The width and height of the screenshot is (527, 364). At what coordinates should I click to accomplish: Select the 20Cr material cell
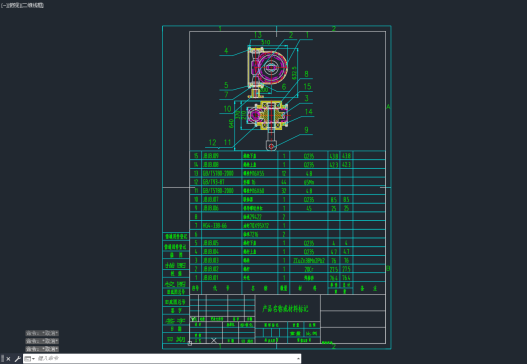coord(309,269)
